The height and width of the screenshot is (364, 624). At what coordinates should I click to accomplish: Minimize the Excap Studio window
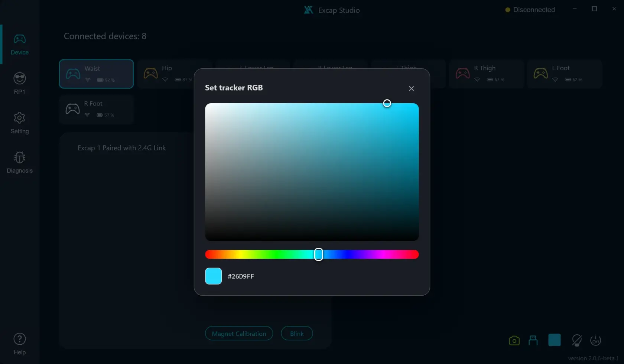(x=575, y=9)
